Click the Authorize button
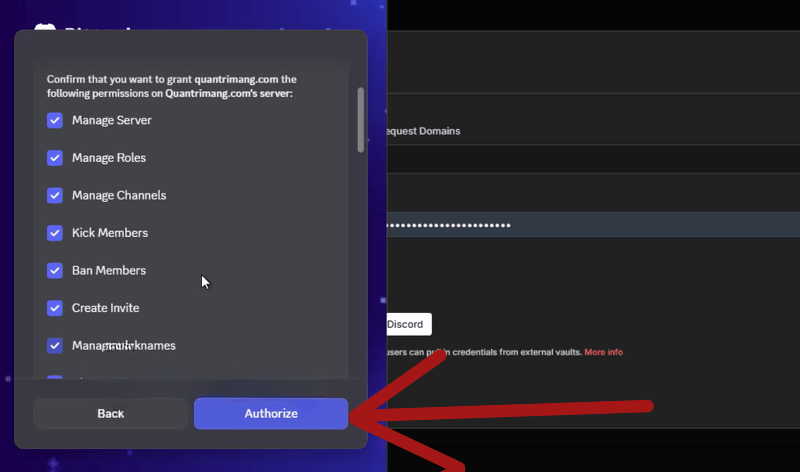This screenshot has height=472, width=800. (271, 413)
